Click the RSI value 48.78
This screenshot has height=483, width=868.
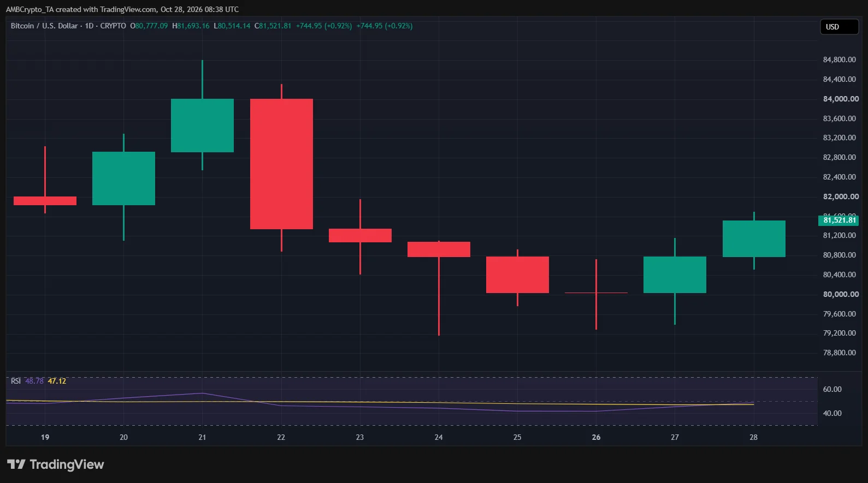coord(34,381)
